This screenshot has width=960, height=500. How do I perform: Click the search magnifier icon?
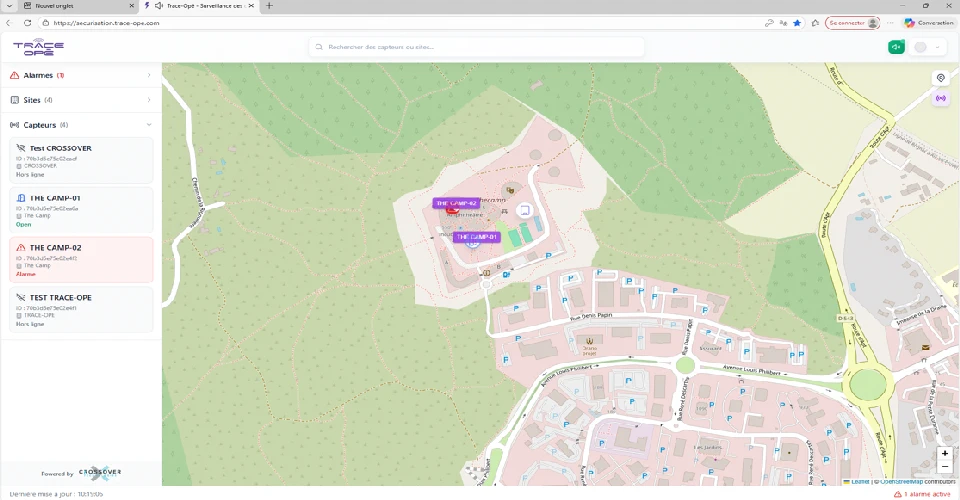click(x=319, y=47)
